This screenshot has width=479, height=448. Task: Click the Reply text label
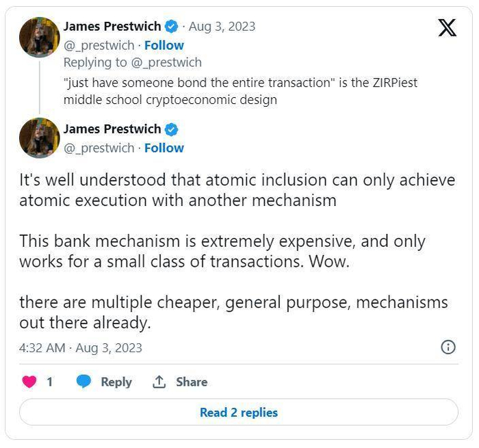point(116,382)
